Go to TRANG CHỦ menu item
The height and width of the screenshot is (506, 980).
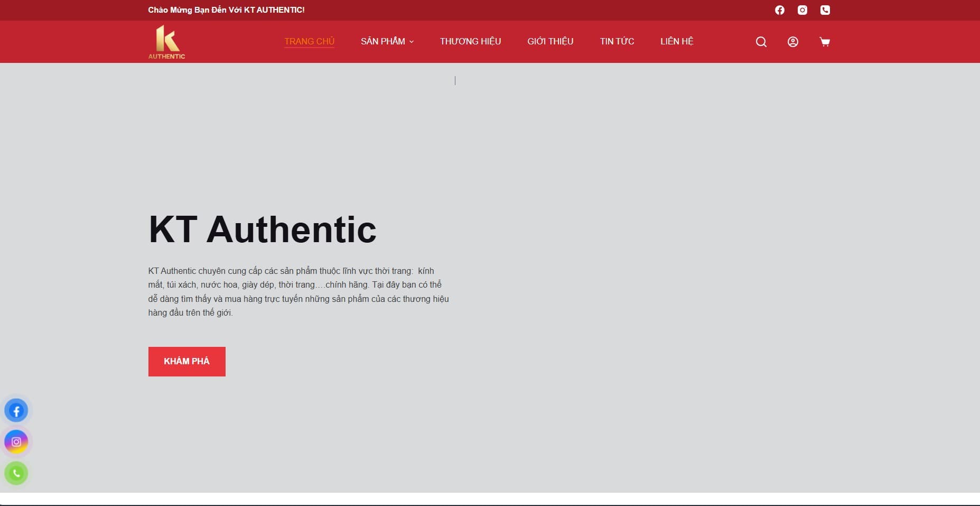coord(309,41)
